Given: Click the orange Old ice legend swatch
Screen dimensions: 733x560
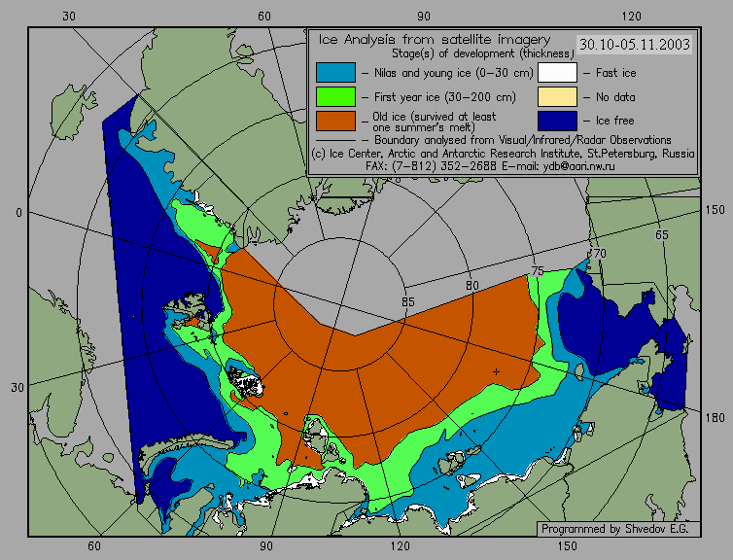Looking at the screenshot, I should [x=335, y=121].
